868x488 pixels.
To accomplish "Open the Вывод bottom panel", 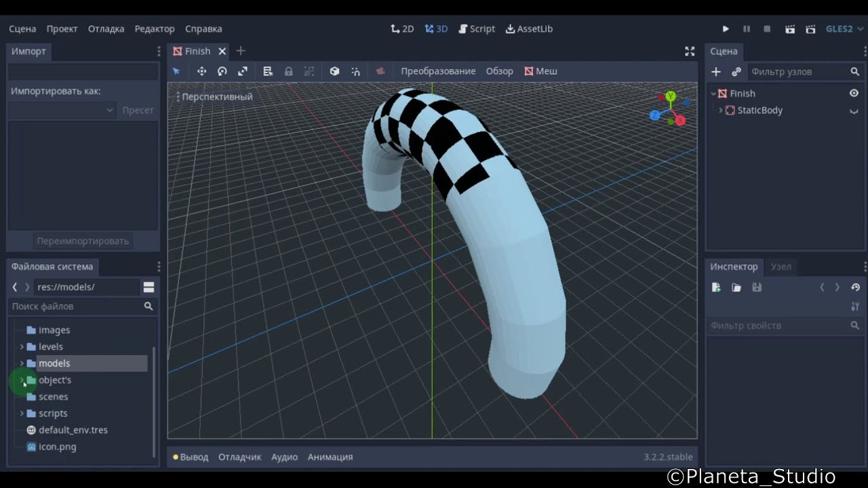I will point(191,457).
